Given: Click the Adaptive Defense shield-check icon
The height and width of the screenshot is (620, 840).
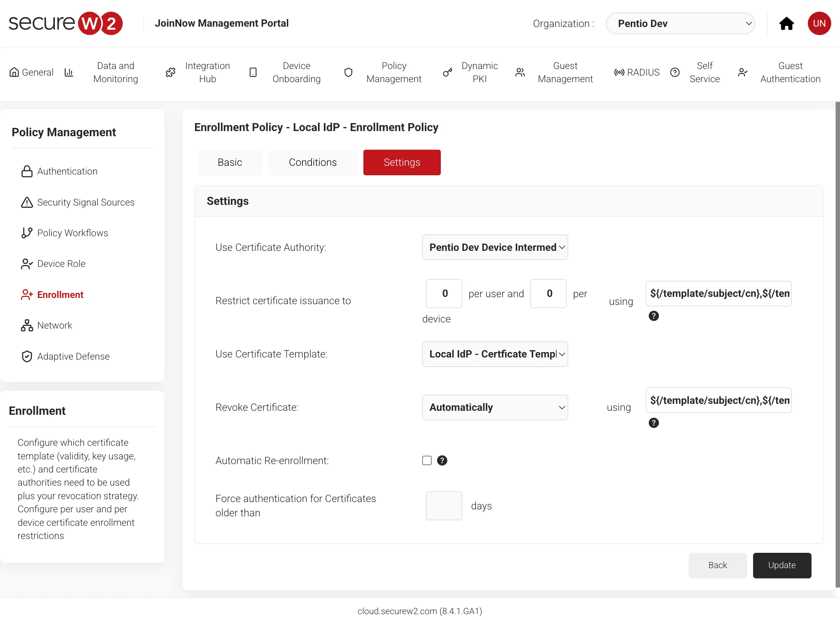Looking at the screenshot, I should [x=27, y=356].
